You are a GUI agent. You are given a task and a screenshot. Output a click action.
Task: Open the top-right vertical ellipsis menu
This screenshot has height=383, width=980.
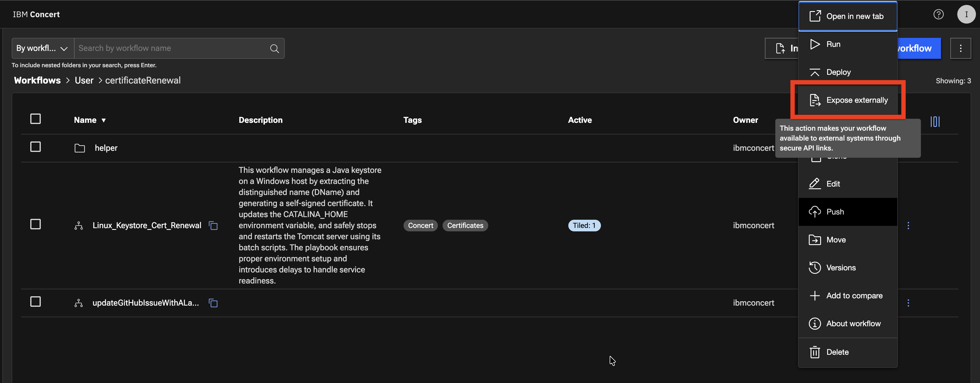coord(960,48)
